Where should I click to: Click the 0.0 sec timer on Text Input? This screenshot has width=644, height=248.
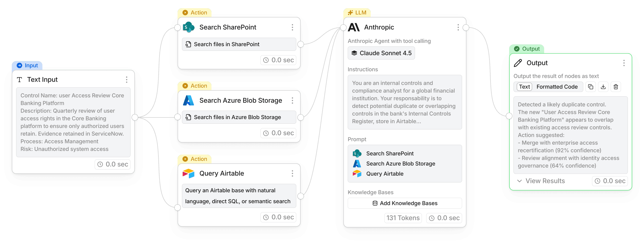113,164
